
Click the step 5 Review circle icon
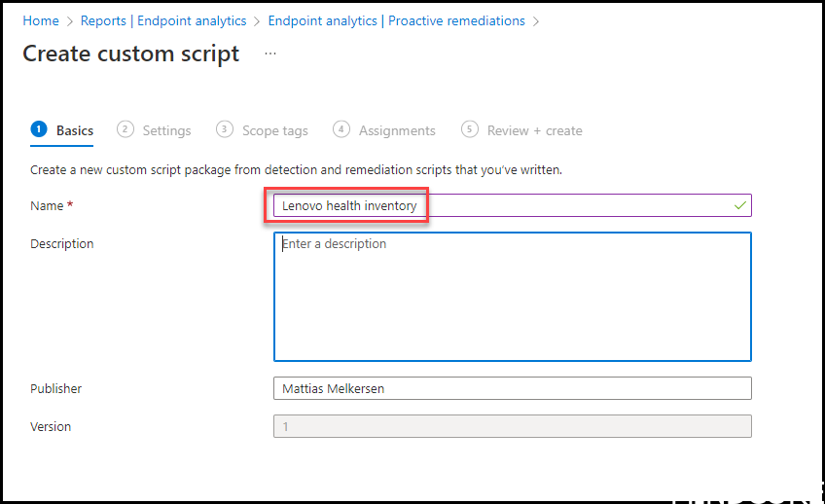coord(469,129)
